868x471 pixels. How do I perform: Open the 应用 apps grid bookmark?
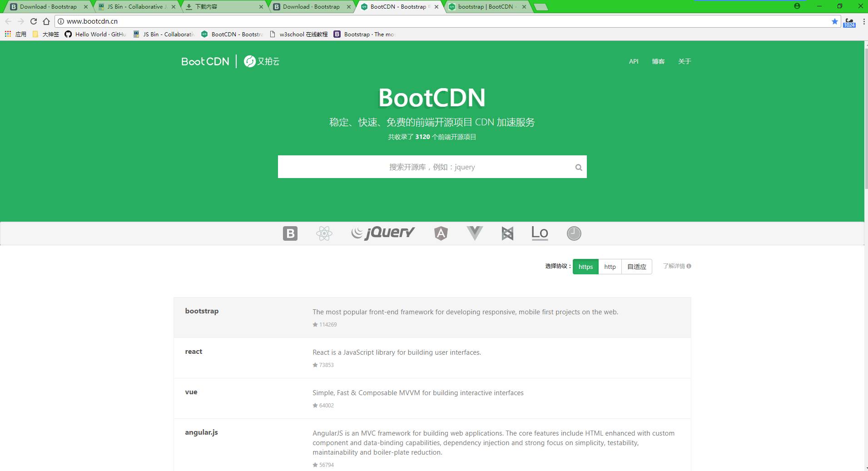[x=15, y=34]
